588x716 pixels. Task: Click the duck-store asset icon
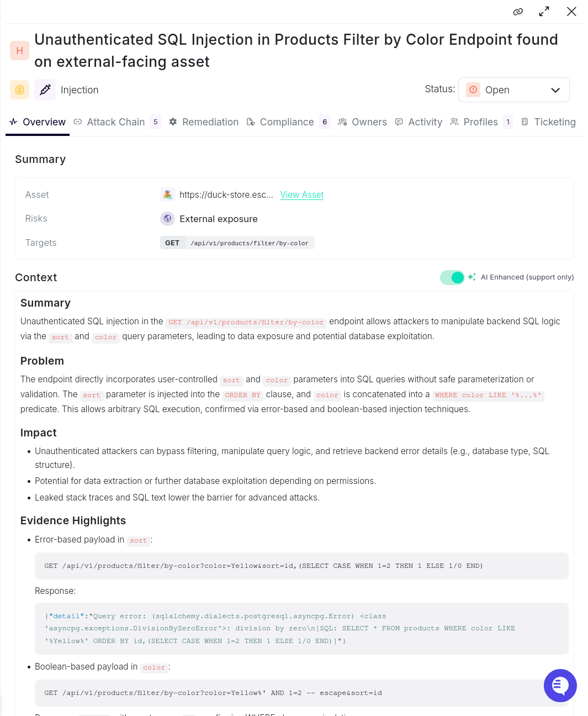point(167,194)
